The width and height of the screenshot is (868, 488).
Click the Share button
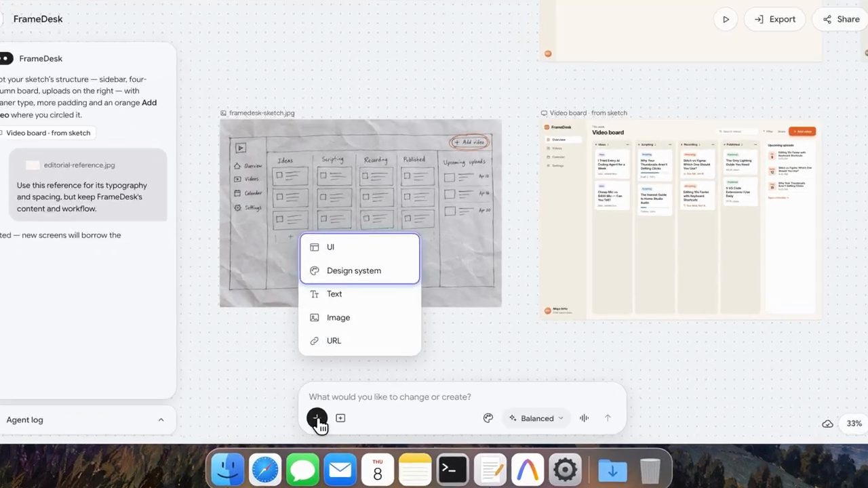[x=841, y=19]
